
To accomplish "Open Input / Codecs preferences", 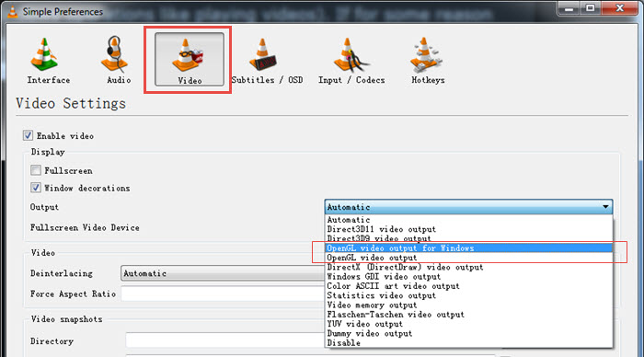I will coord(351,60).
